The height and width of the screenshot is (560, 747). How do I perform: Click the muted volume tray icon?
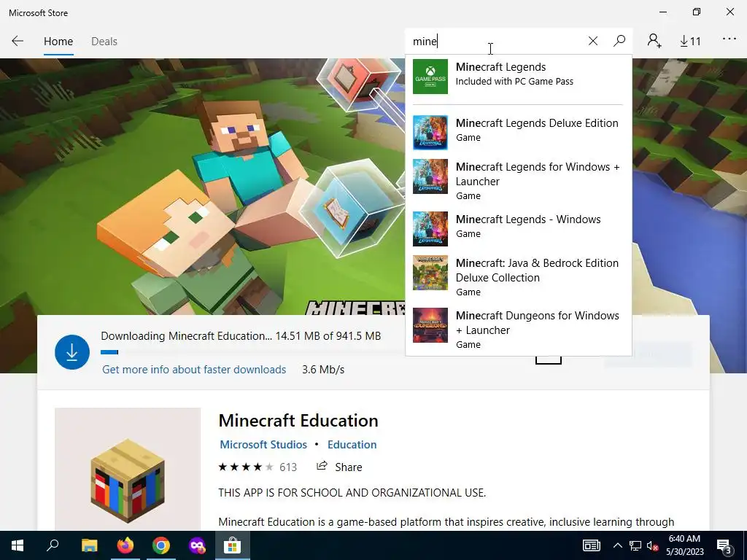(652, 545)
